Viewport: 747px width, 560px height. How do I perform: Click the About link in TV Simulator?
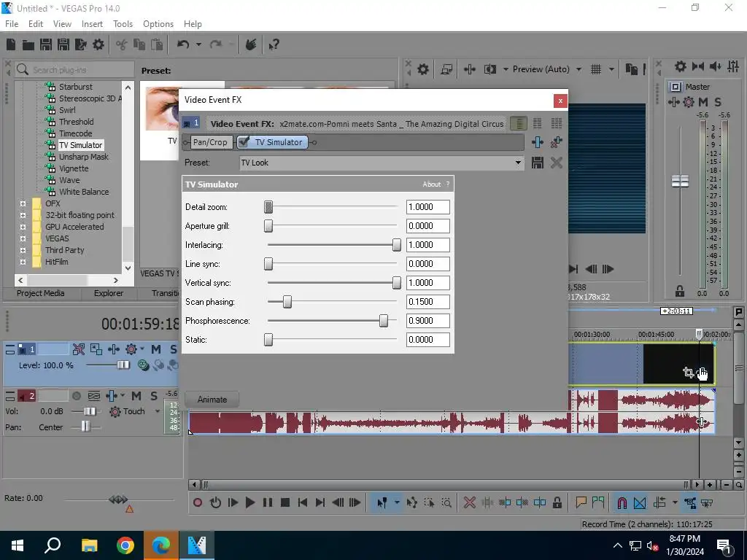point(432,184)
